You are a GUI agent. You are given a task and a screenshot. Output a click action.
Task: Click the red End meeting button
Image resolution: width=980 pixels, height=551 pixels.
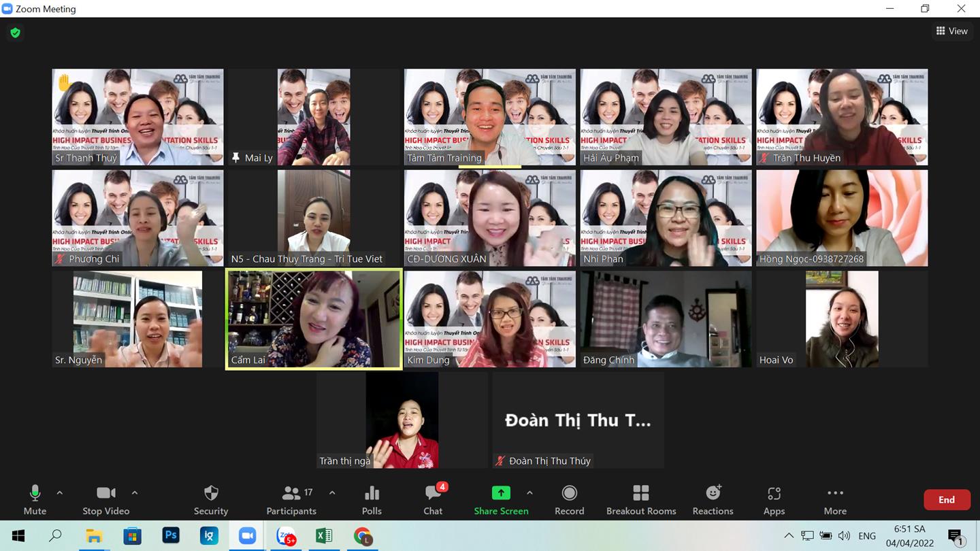tap(946, 499)
